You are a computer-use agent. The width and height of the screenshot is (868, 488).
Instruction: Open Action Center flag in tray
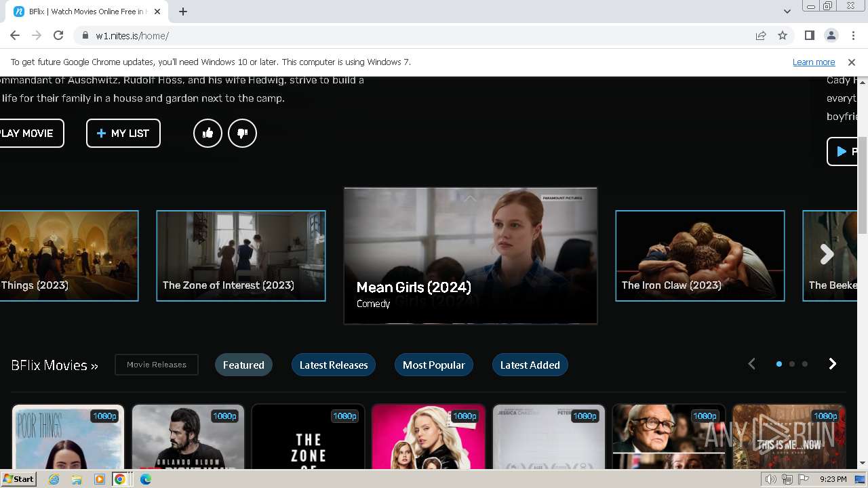point(802,479)
